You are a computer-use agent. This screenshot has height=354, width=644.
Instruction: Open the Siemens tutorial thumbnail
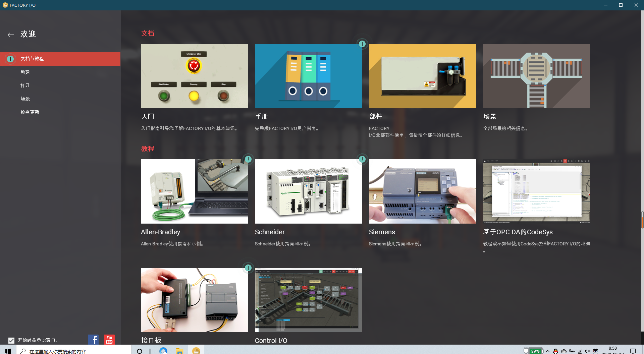[423, 191]
